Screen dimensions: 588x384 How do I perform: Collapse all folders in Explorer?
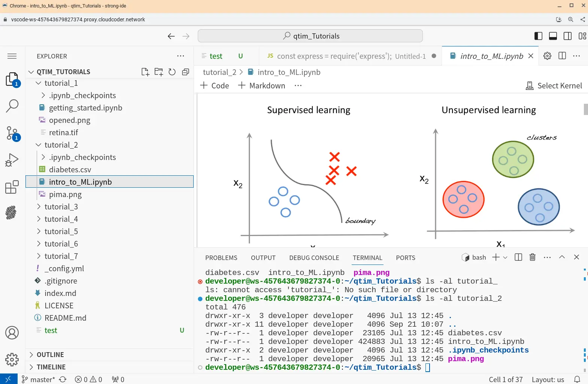point(185,72)
